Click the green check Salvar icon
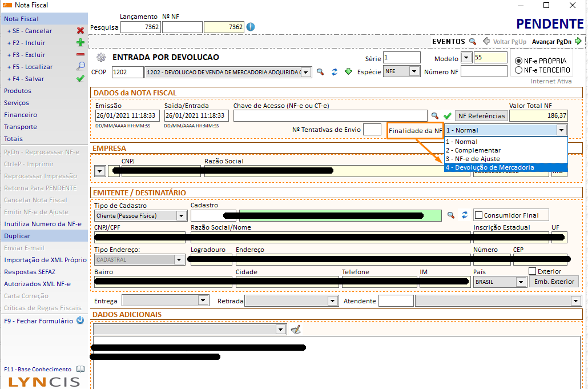This screenshot has width=588, height=389. coord(80,79)
